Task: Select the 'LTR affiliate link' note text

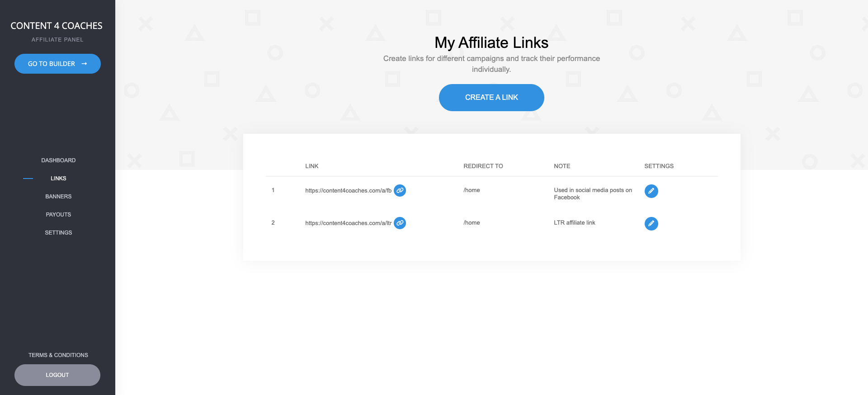Action: [x=575, y=223]
